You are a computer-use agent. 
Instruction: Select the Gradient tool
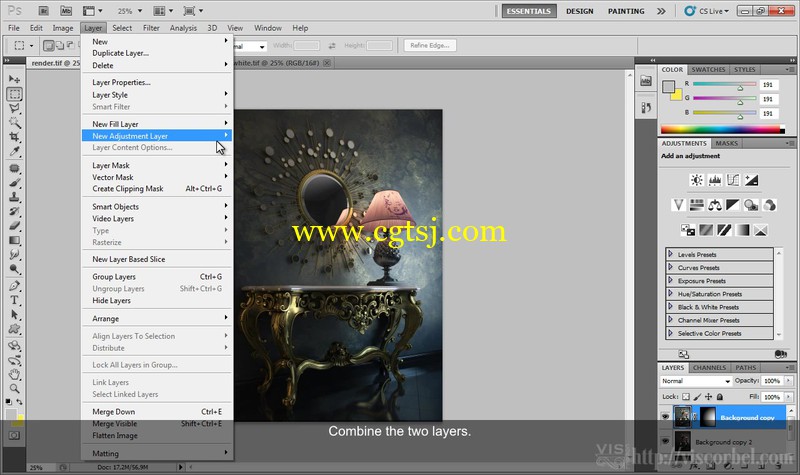coord(14,240)
